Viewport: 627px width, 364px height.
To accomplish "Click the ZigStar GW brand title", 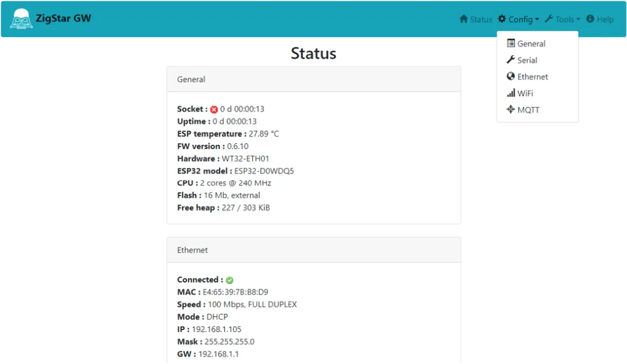I will [64, 18].
